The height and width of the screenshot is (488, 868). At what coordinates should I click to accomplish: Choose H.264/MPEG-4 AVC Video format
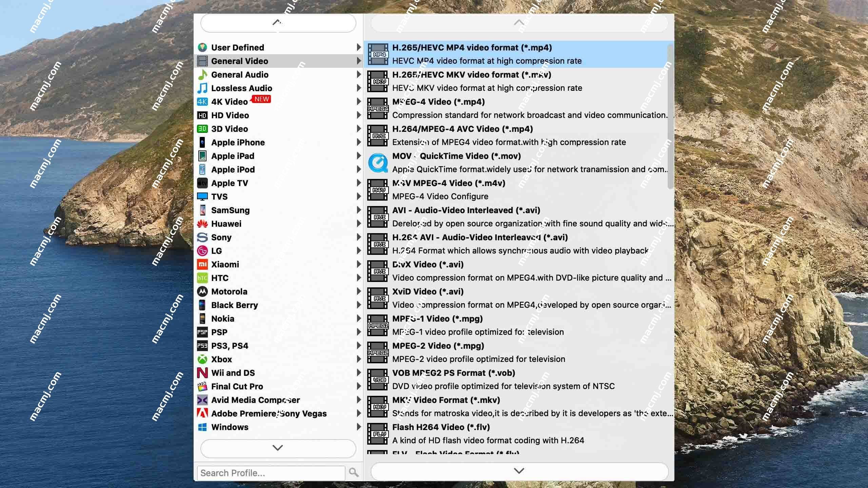click(x=519, y=136)
